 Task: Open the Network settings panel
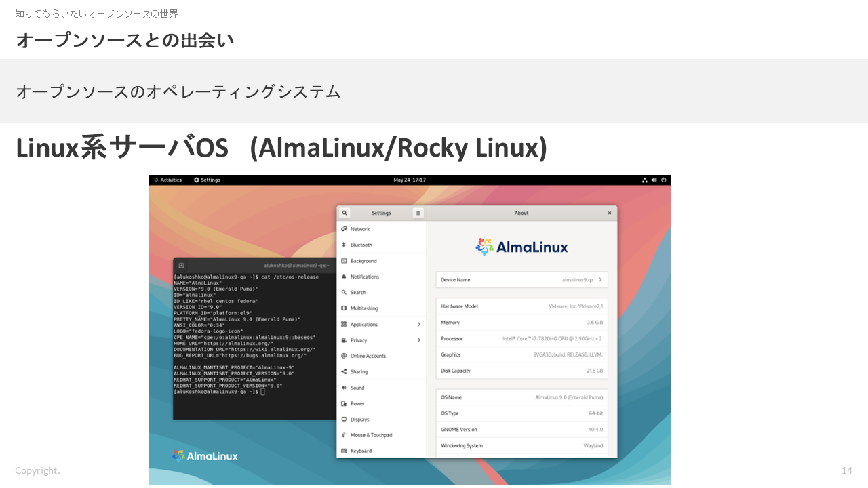click(x=360, y=229)
